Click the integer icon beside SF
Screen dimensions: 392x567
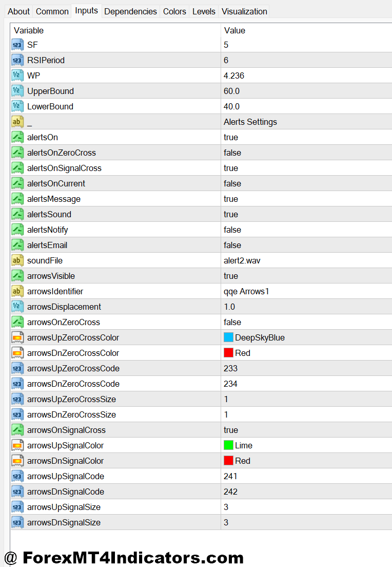point(17,45)
